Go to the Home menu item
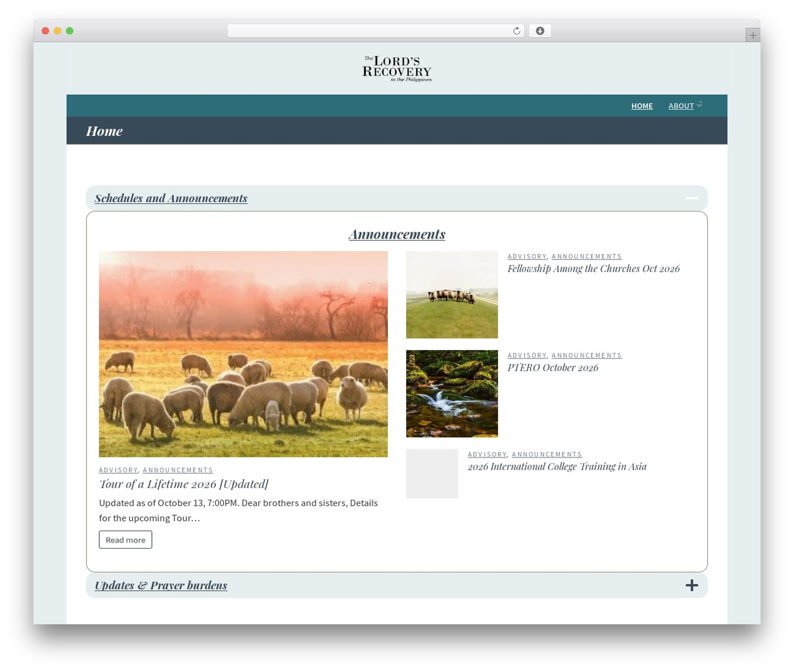Screen dimensions: 794x672 click(642, 106)
